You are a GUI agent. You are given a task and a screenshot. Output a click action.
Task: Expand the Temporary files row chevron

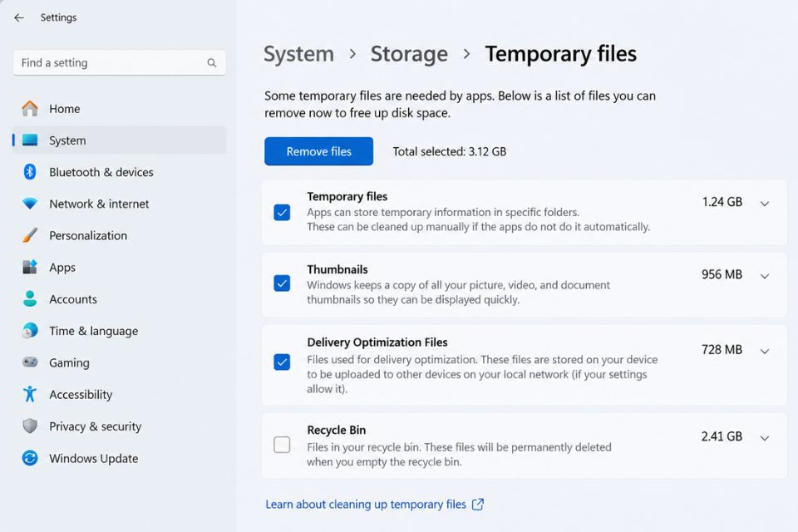coord(765,204)
